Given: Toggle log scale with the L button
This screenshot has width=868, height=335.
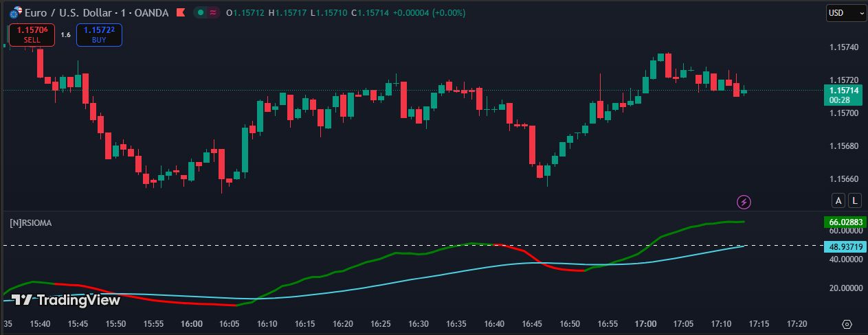Looking at the screenshot, I should click(x=854, y=200).
